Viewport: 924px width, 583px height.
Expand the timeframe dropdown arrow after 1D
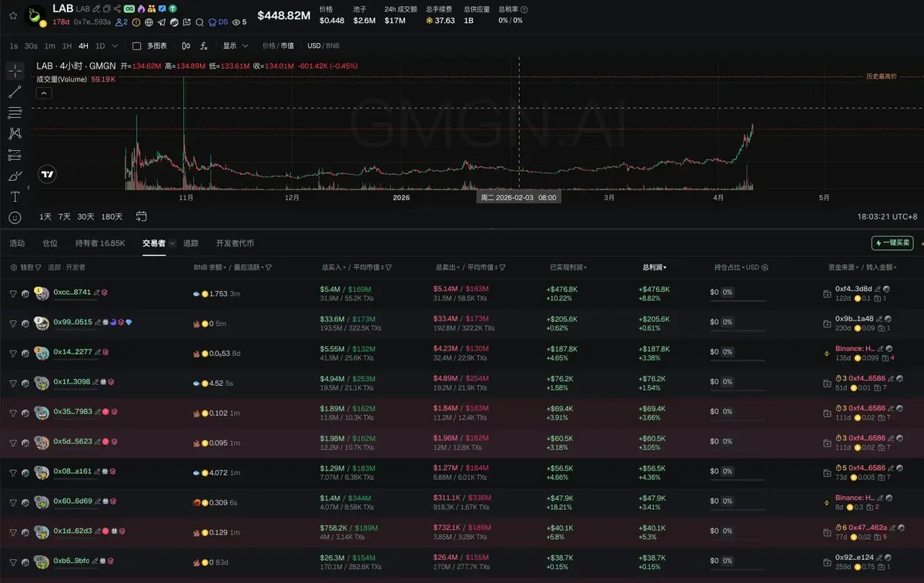pyautogui.click(x=115, y=46)
